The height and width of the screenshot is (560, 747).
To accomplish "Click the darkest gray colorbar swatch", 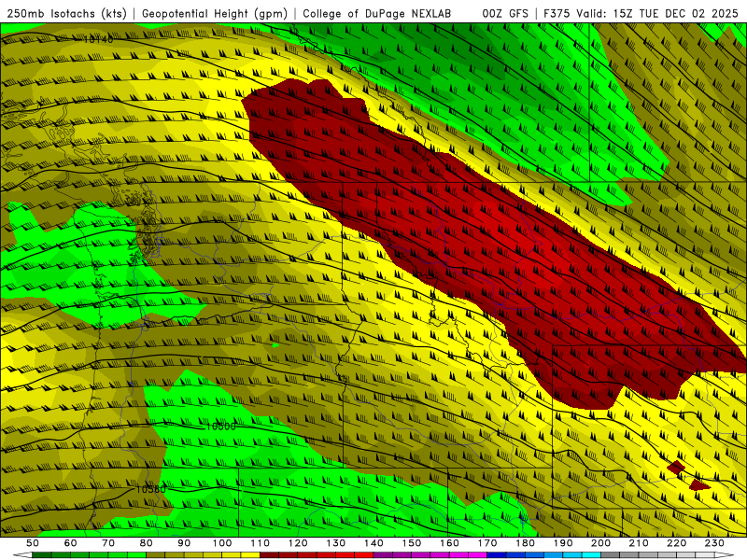I will (611, 555).
